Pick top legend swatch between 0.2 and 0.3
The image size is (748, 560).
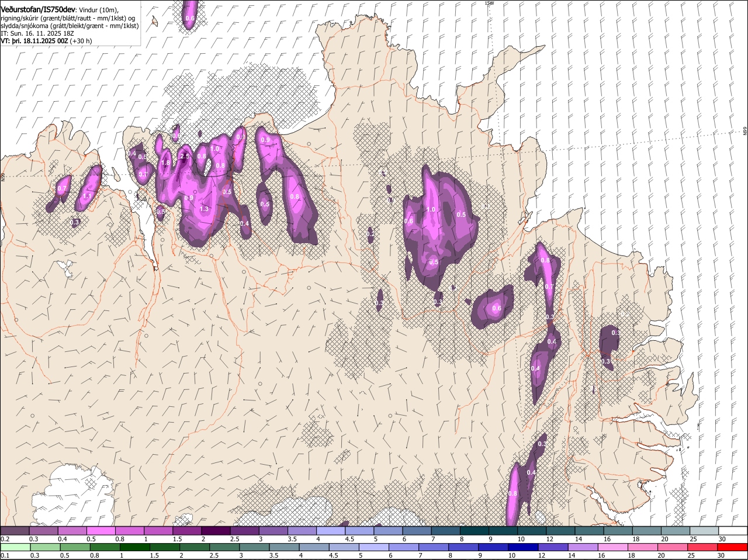coord(15,531)
